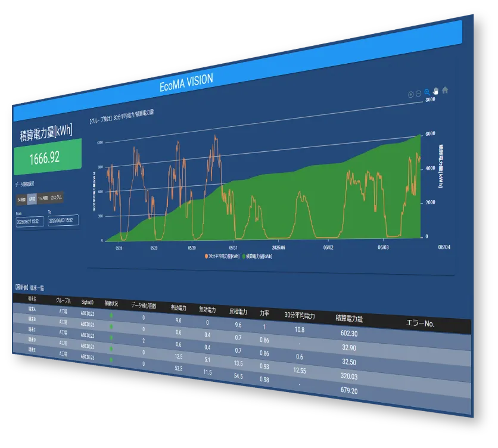This screenshot has height=448, width=498.
Task: Click the SigfoxID column header
Action: [88, 302]
